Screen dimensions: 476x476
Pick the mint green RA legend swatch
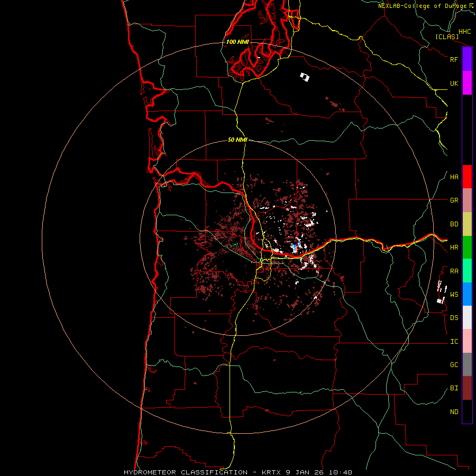tap(467, 271)
